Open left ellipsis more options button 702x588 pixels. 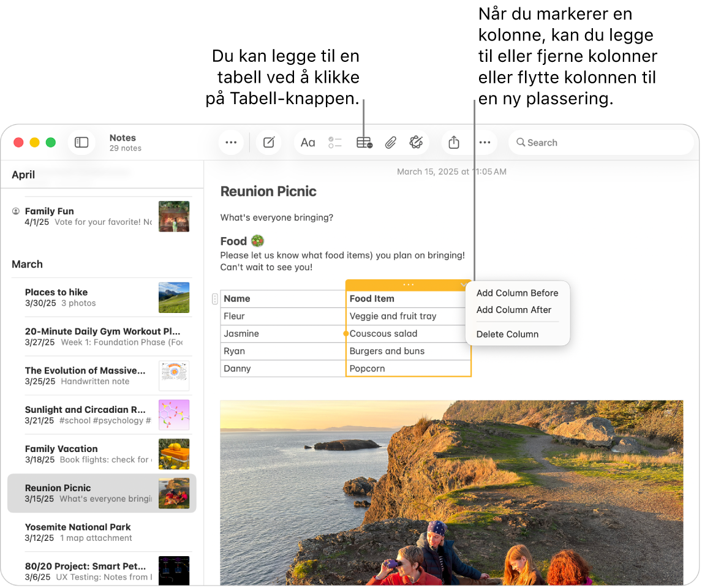pos(231,143)
